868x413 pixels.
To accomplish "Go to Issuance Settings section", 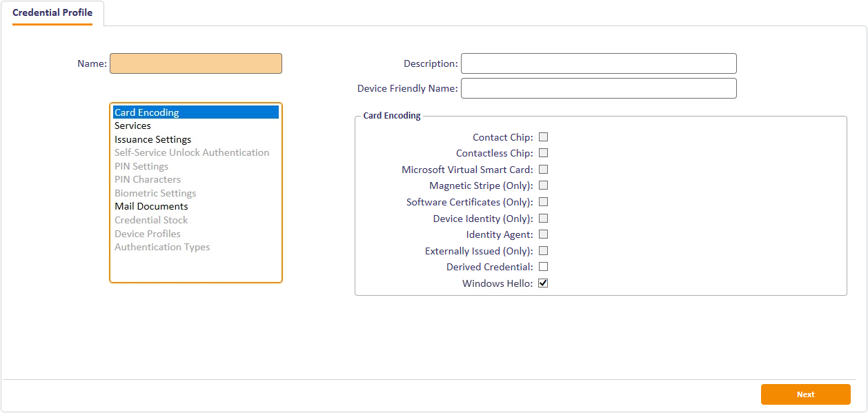I will (x=152, y=139).
